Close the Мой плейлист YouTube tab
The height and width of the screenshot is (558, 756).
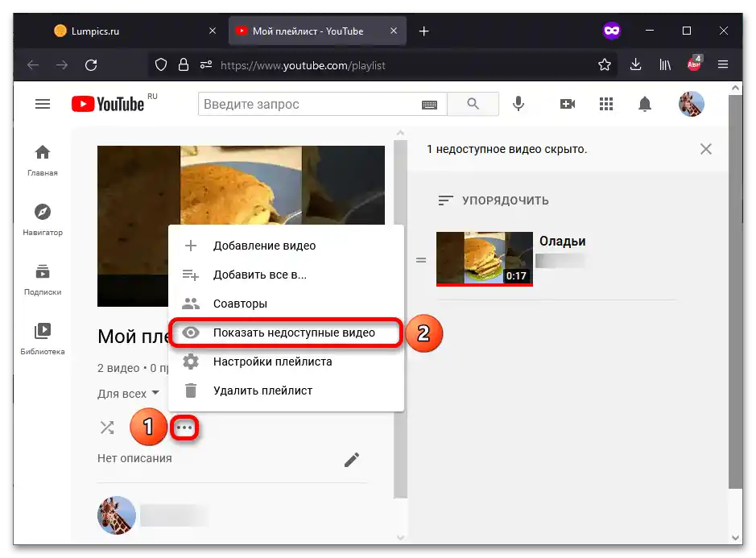point(394,31)
